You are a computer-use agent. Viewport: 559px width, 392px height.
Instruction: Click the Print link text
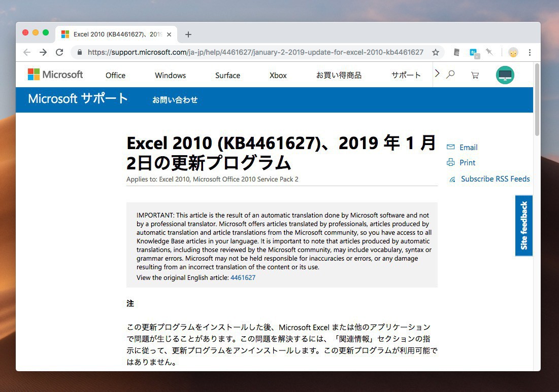tap(468, 163)
